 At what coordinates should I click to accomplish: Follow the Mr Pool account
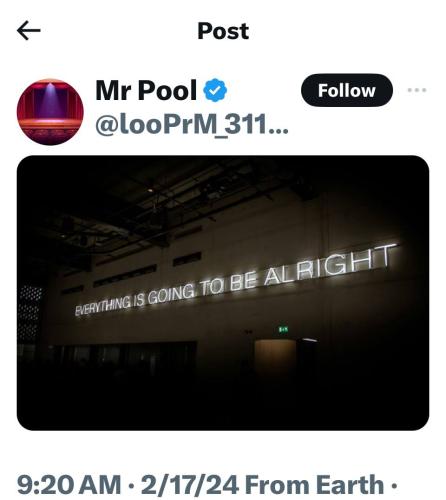point(347,90)
